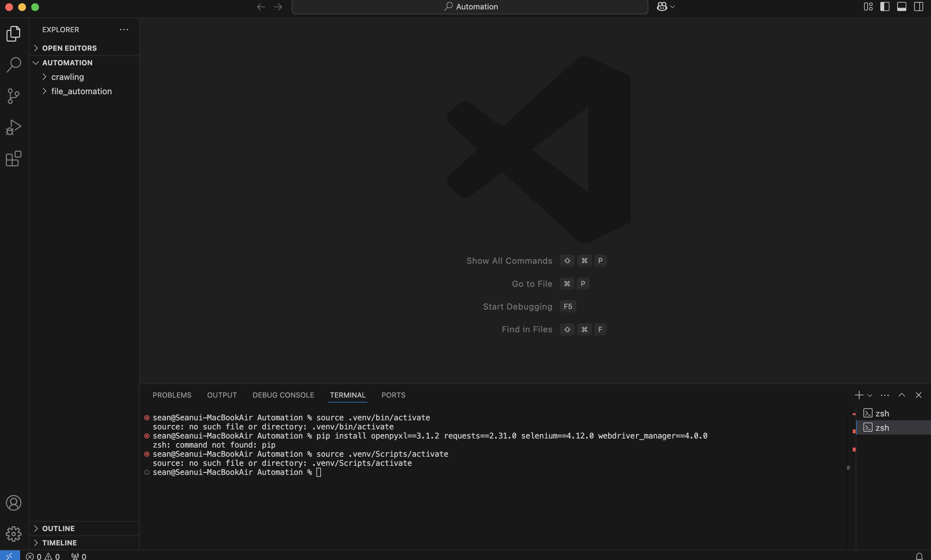Go back with the navigation arrow
Image resolution: width=931 pixels, height=560 pixels.
261,7
